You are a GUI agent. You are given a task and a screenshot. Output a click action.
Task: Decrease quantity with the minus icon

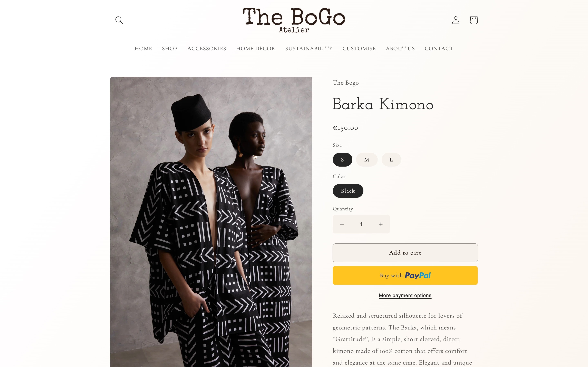pyautogui.click(x=342, y=224)
